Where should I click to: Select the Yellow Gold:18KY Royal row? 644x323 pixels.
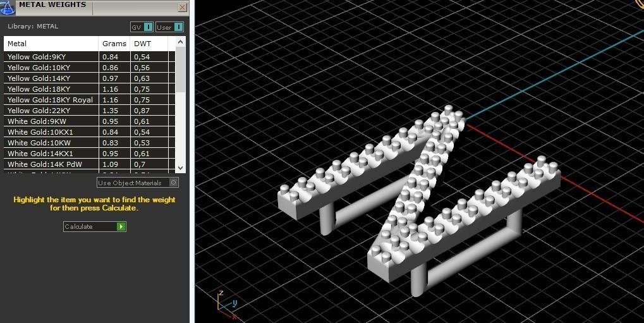tap(90, 99)
